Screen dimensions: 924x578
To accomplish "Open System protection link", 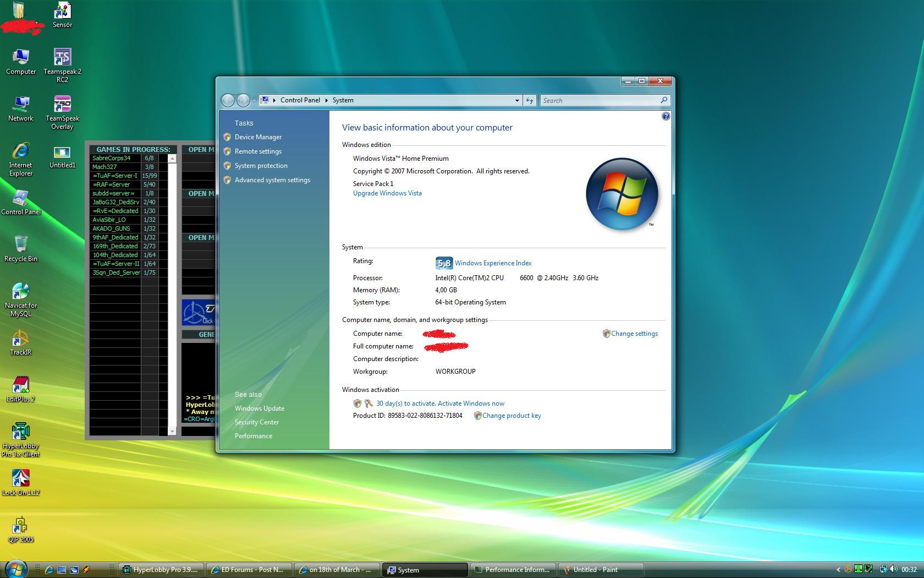I will click(x=261, y=166).
